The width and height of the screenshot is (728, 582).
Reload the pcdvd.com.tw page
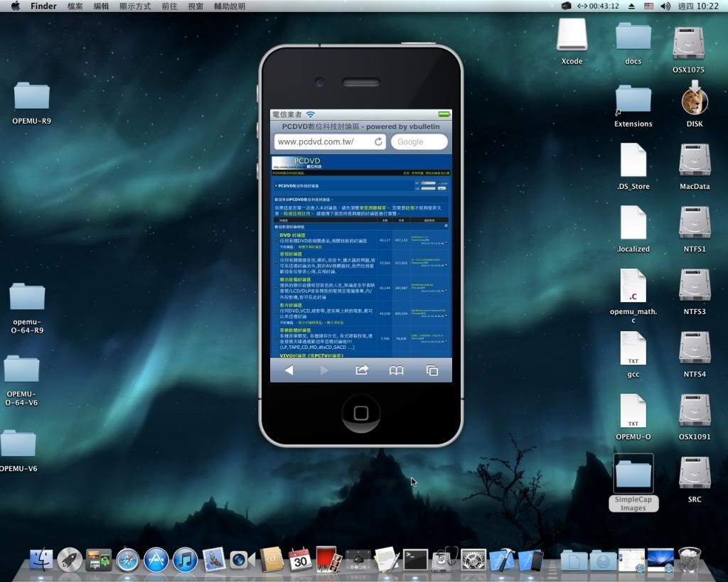378,142
